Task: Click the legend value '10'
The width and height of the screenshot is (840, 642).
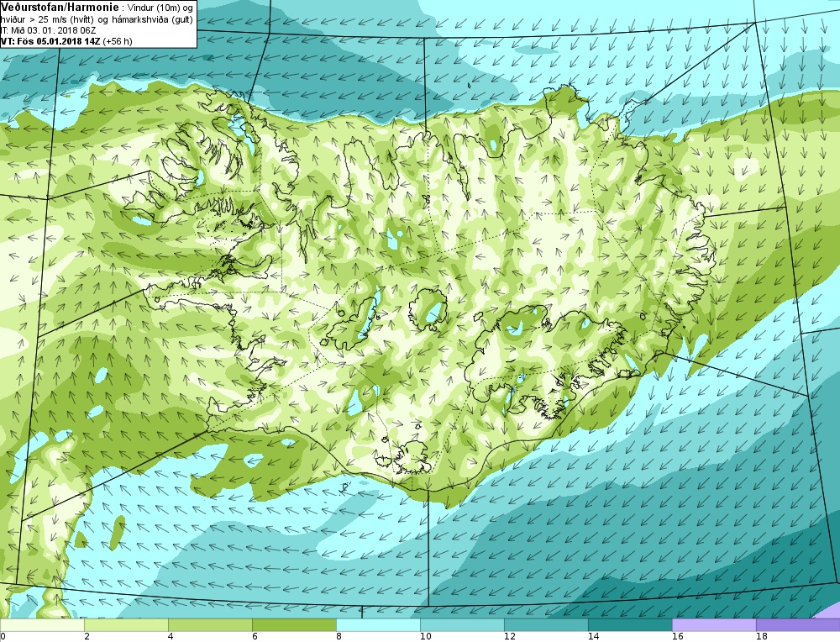Action: tap(425, 637)
